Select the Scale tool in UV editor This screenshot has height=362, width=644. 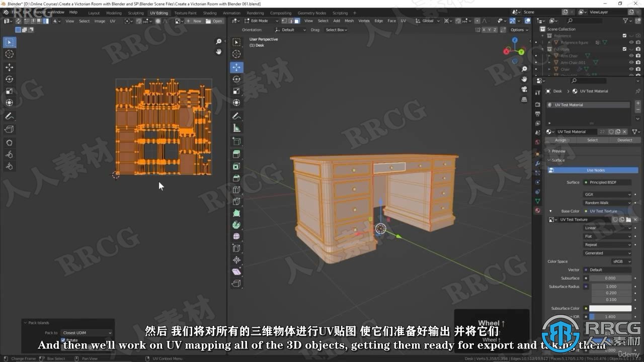click(x=10, y=91)
